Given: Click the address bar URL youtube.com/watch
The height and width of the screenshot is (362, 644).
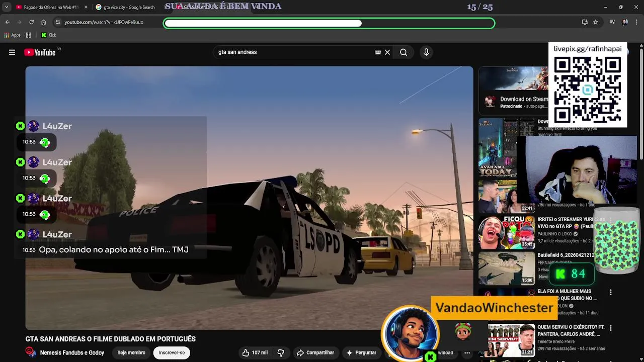Looking at the screenshot, I should click(x=104, y=22).
